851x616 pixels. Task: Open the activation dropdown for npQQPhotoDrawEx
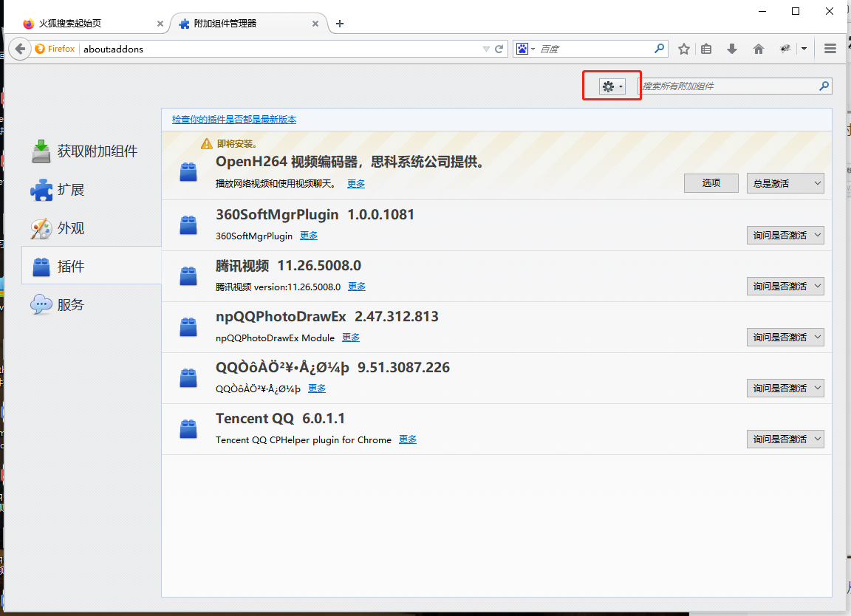pyautogui.click(x=785, y=337)
